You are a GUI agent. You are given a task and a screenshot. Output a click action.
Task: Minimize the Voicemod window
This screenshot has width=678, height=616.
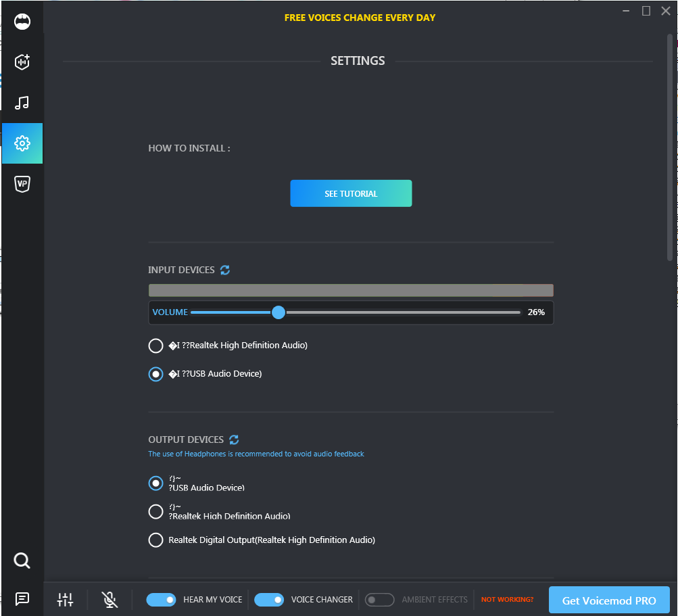[626, 11]
